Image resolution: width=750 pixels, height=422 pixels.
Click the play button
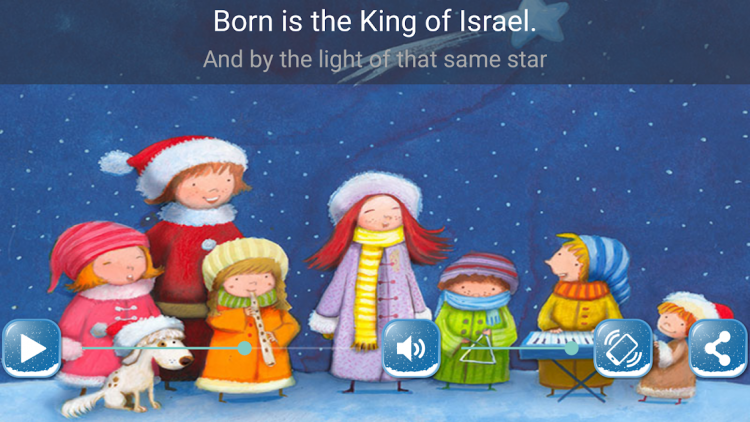point(32,348)
